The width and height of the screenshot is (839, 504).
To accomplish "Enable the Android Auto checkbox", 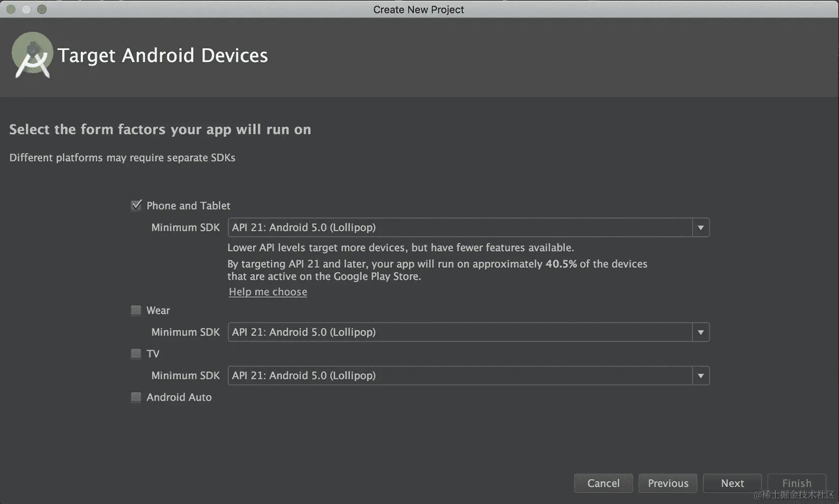I will coord(136,397).
